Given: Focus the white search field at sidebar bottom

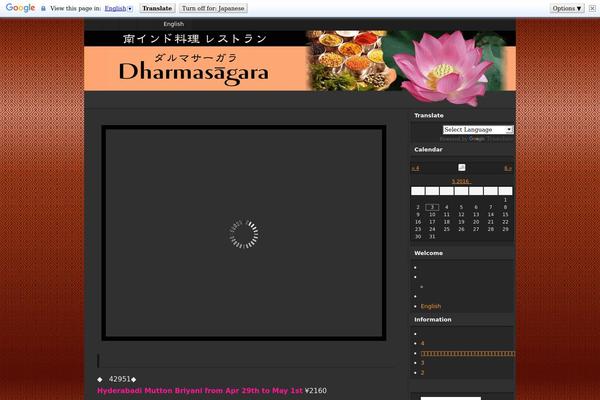Looking at the screenshot, I should pyautogui.click(x=451, y=398).
